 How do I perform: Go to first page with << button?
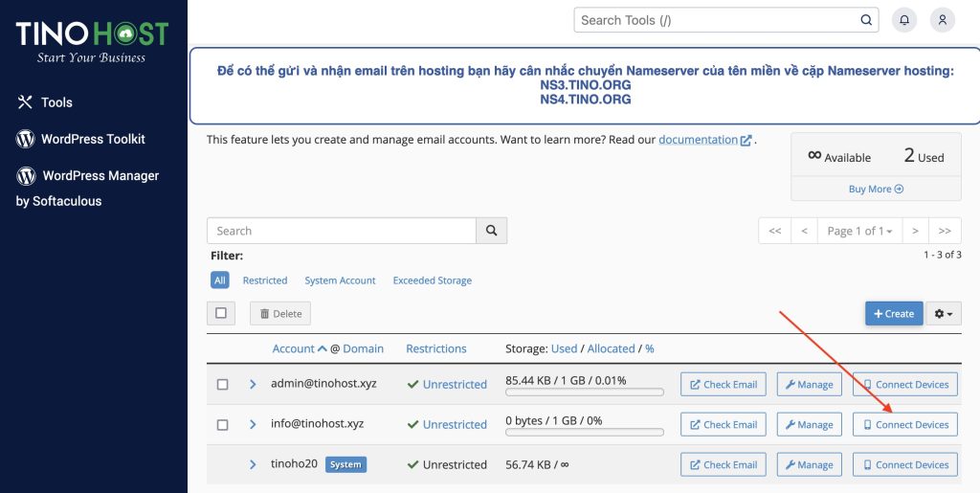pyautogui.click(x=775, y=231)
